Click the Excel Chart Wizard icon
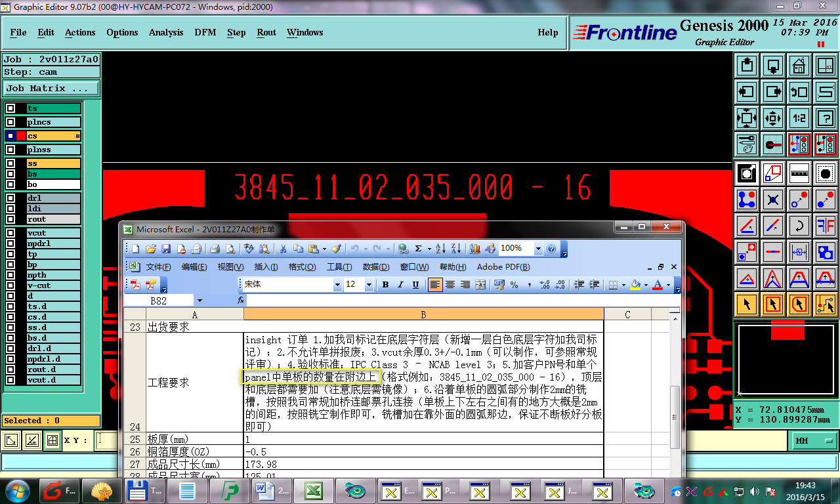This screenshot has height=504, width=840. tap(475, 249)
